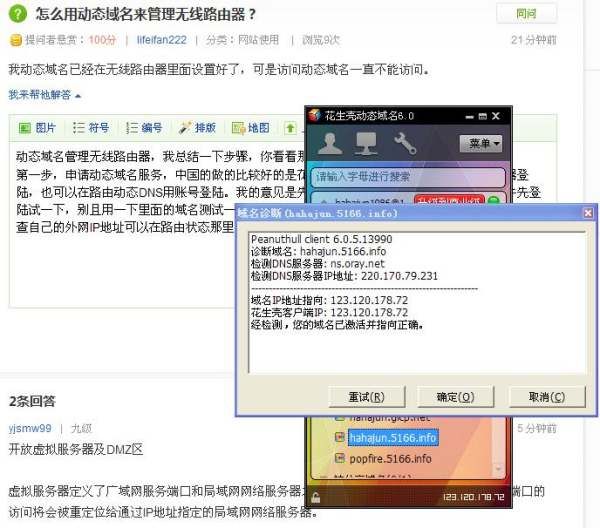Click the IP address 123.120.178.72 in status bar
Image resolution: width=600 pixels, height=528 pixels.
pyautogui.click(x=474, y=497)
